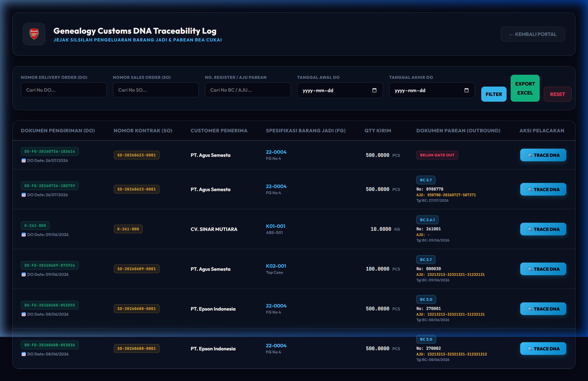
Task: Click column header Nomor Kontrak (SO)
Action: 143,130
